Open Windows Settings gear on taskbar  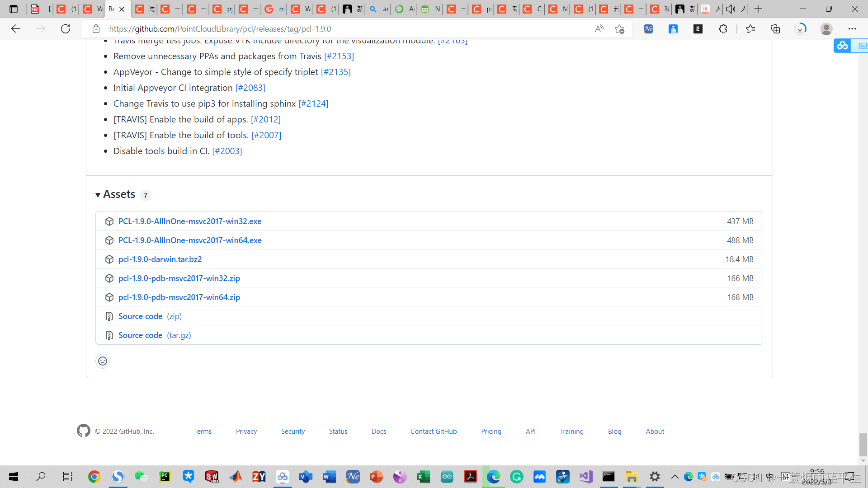(655, 477)
